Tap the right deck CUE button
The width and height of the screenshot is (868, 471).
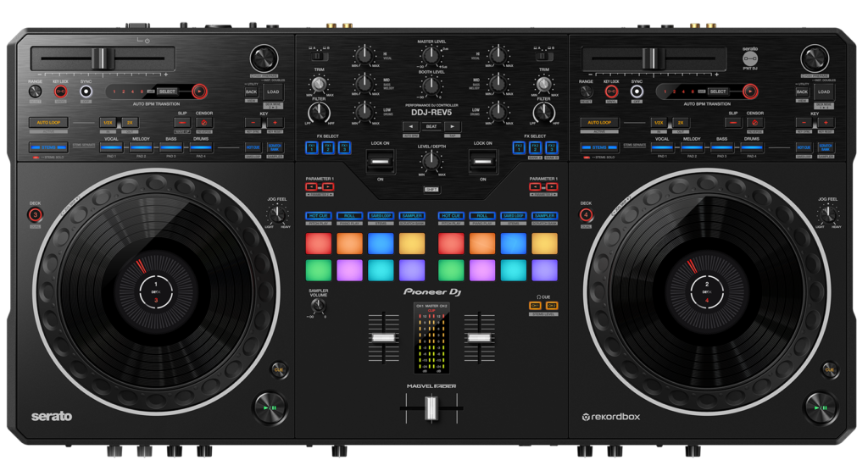pyautogui.click(x=829, y=369)
